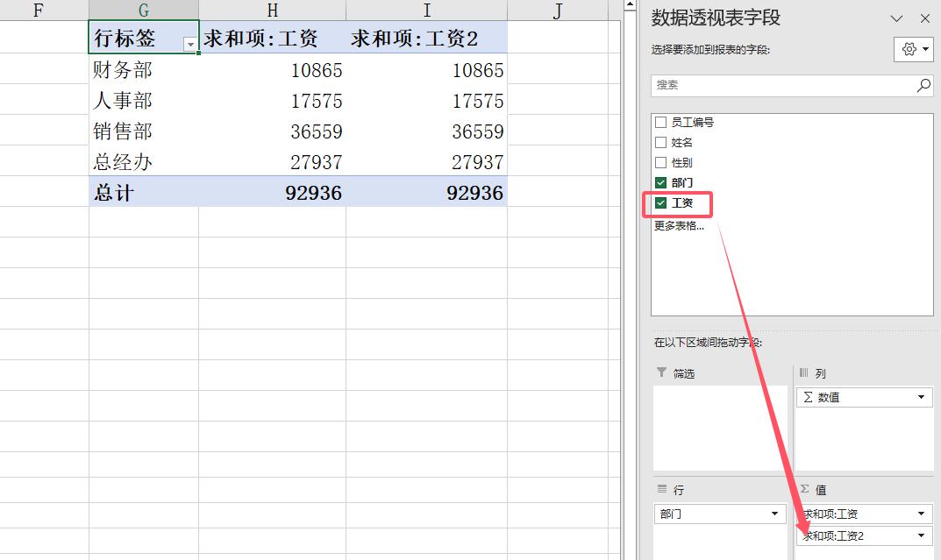941x560 pixels.
Task: Select the 总计 total label cell
Action: 144,192
